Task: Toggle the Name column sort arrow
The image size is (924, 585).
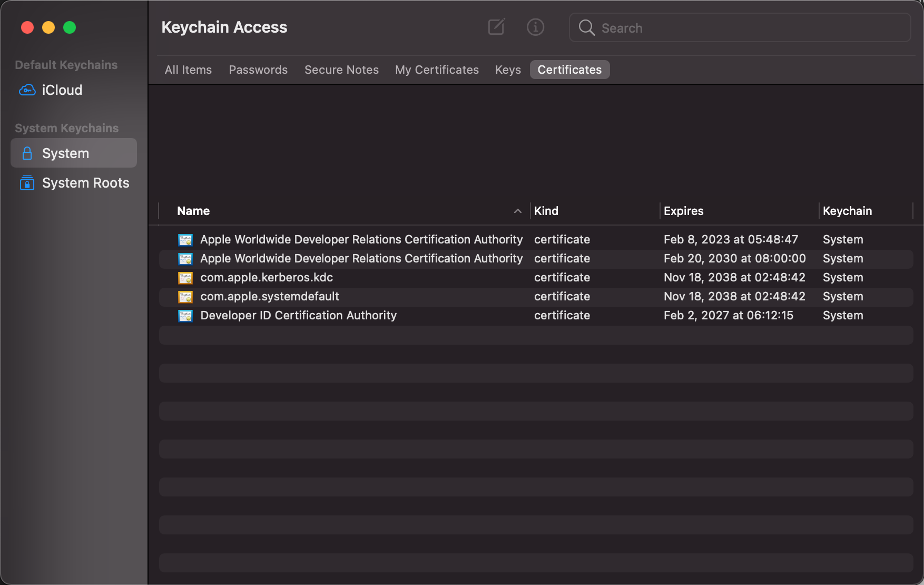Action: coord(518,211)
